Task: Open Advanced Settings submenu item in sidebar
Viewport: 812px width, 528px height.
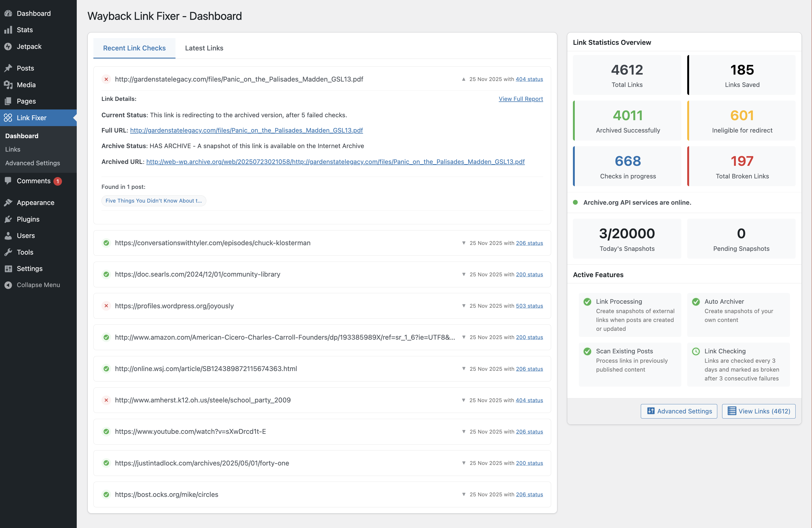Action: (32, 163)
